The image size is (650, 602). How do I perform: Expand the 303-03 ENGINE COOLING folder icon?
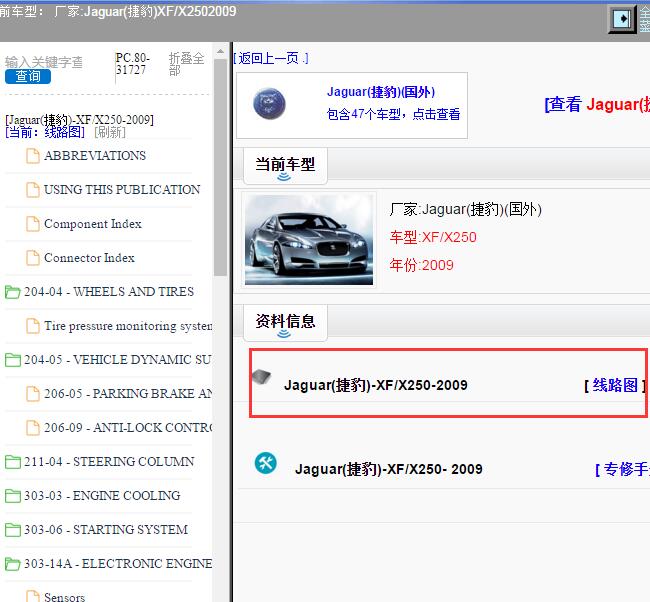click(12, 496)
